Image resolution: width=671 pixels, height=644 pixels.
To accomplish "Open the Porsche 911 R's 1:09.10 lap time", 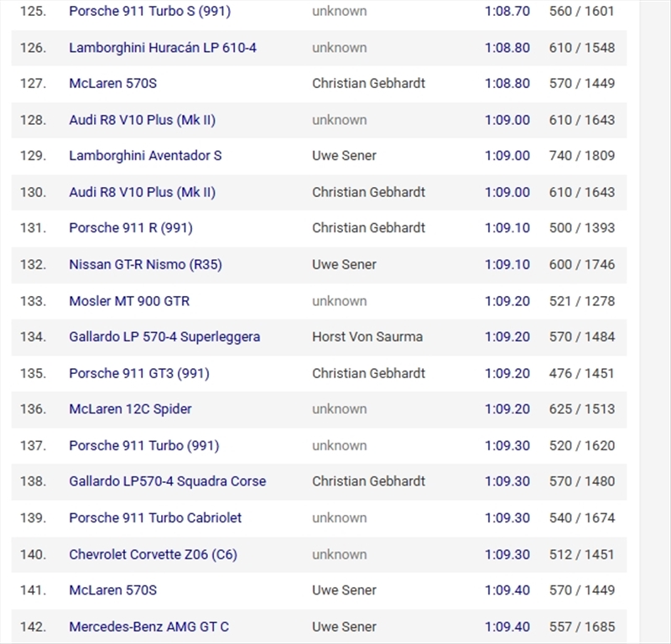I will coord(507,228).
